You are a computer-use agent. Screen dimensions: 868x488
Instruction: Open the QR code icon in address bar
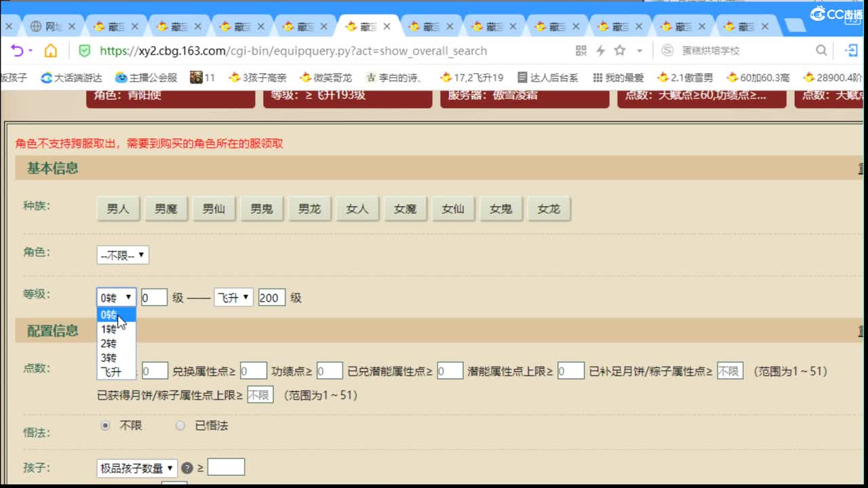pos(580,51)
